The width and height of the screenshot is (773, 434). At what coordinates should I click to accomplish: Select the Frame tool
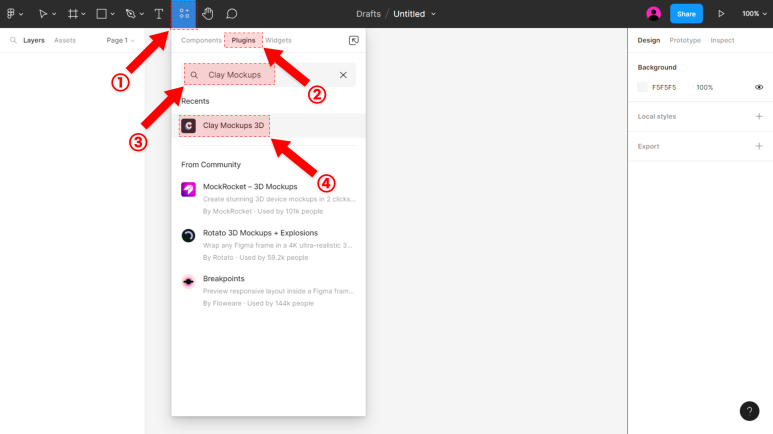(x=73, y=14)
